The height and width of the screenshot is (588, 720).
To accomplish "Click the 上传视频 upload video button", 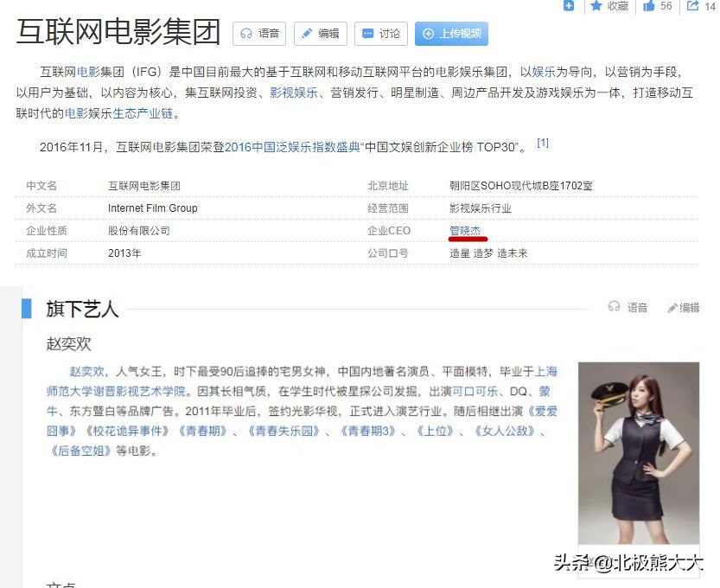I will [x=451, y=34].
